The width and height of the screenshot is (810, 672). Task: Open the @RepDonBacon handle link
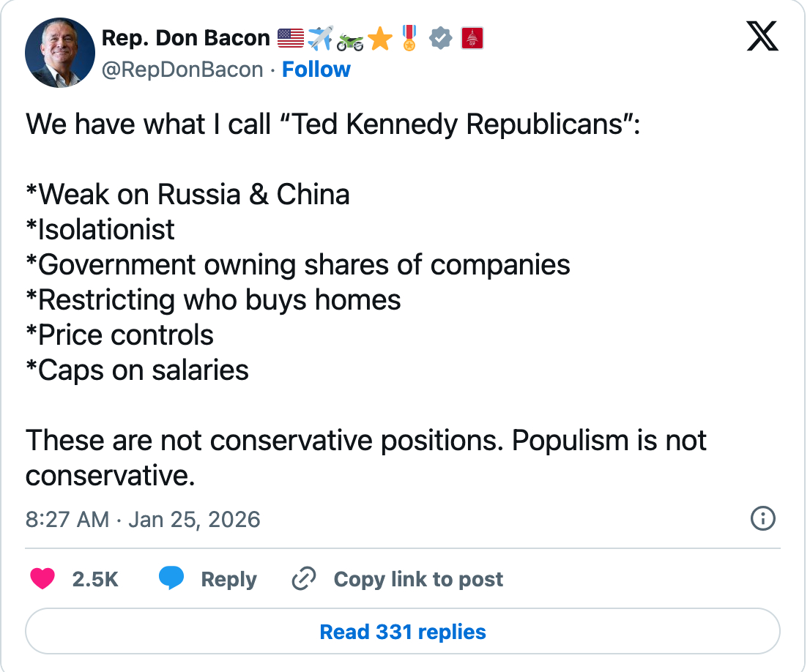[182, 70]
